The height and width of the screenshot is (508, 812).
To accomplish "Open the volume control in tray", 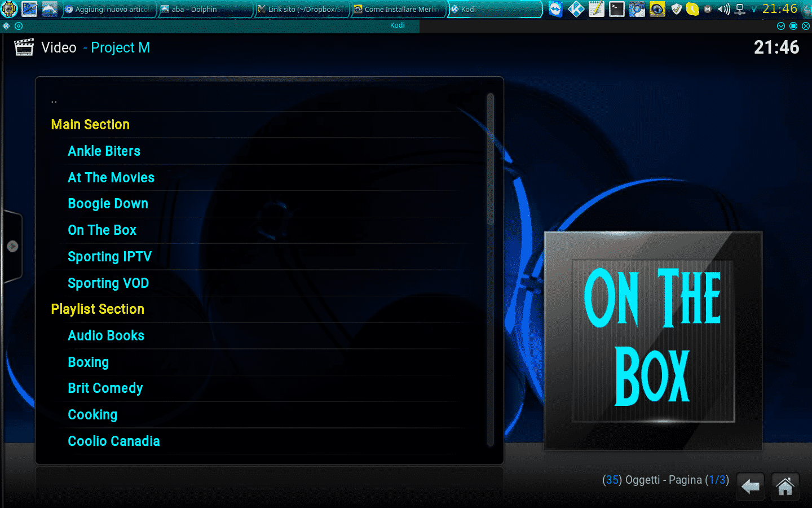I will (724, 9).
